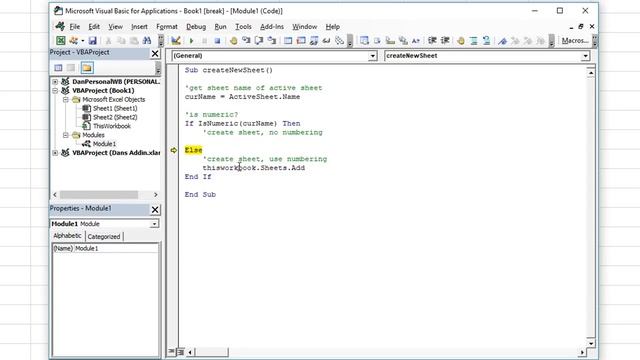Click the Step Out icon
640x360 pixels.
(x=272, y=40)
